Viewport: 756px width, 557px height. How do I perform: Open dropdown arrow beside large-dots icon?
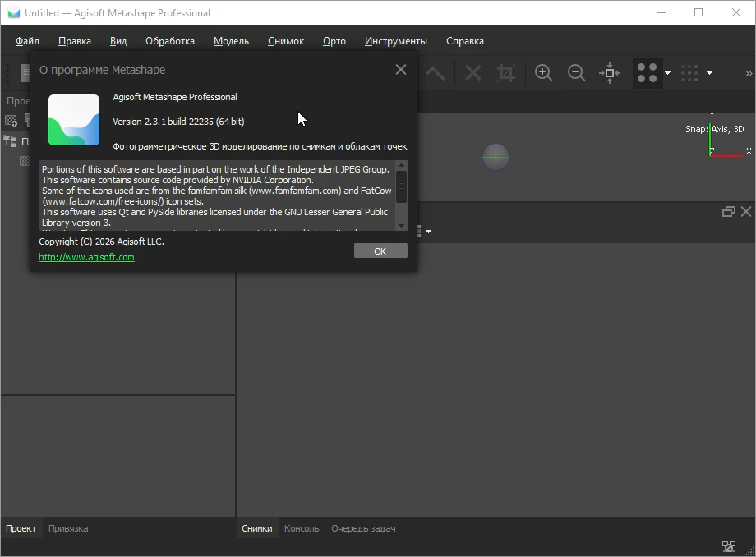pos(667,73)
